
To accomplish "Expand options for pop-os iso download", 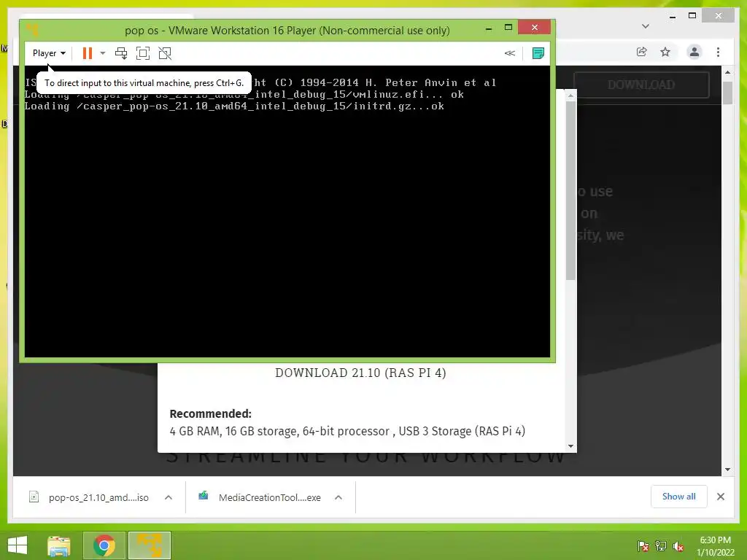I will pyautogui.click(x=169, y=497).
